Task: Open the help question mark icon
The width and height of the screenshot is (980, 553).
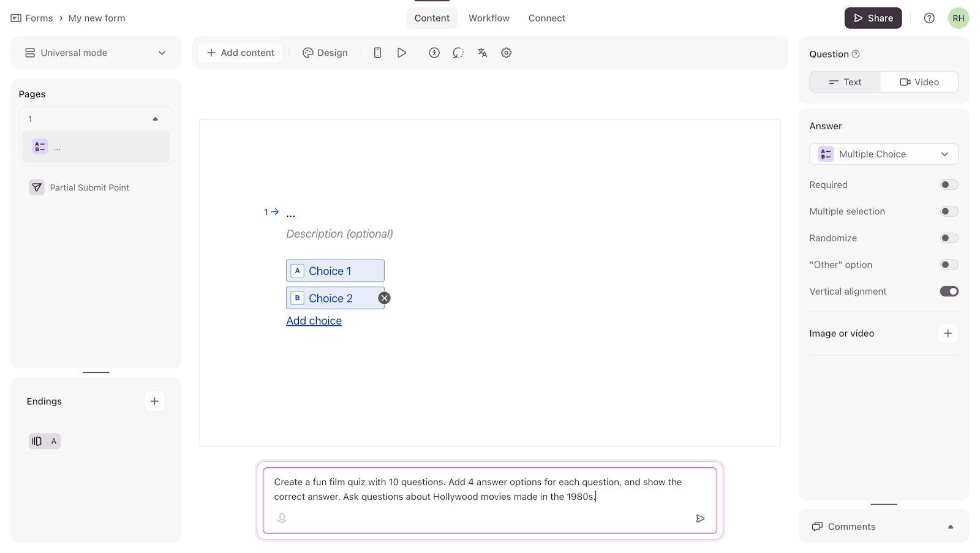Action: [x=929, y=18]
